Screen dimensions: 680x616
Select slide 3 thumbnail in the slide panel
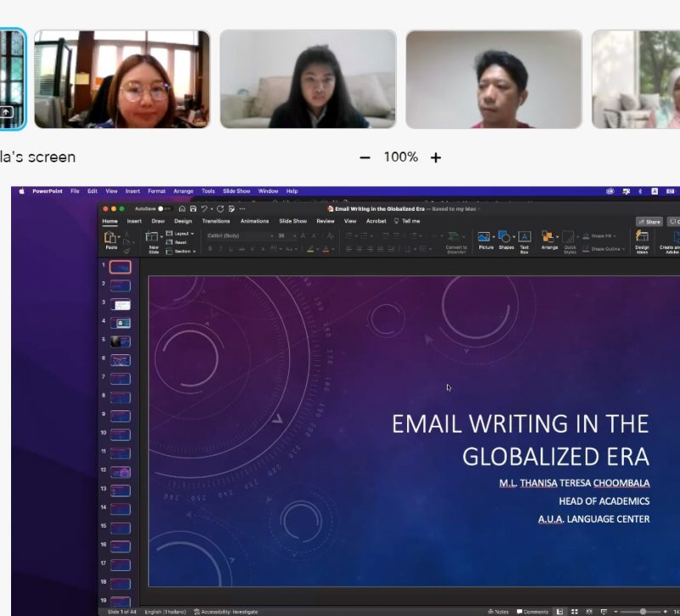[x=121, y=305]
